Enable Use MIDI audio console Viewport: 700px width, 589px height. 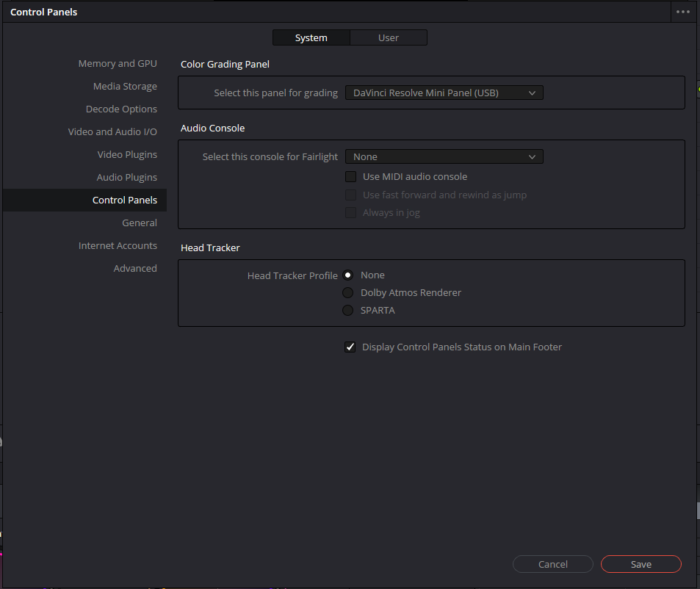[351, 177]
